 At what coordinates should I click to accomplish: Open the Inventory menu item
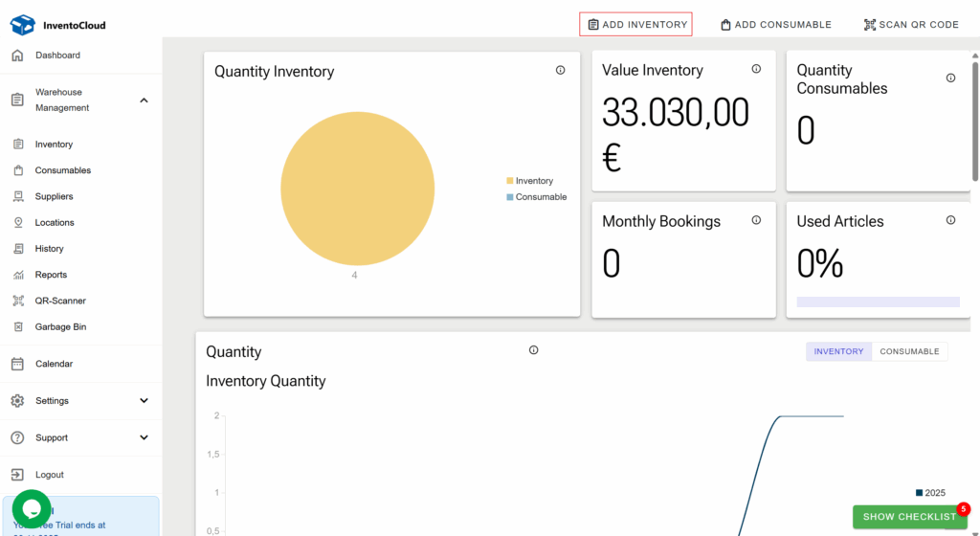click(54, 145)
